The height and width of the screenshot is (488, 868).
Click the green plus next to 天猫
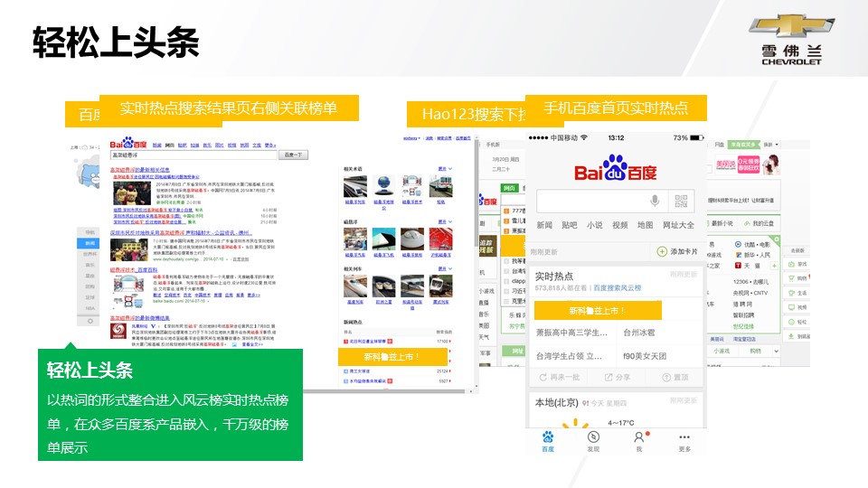tap(774, 266)
